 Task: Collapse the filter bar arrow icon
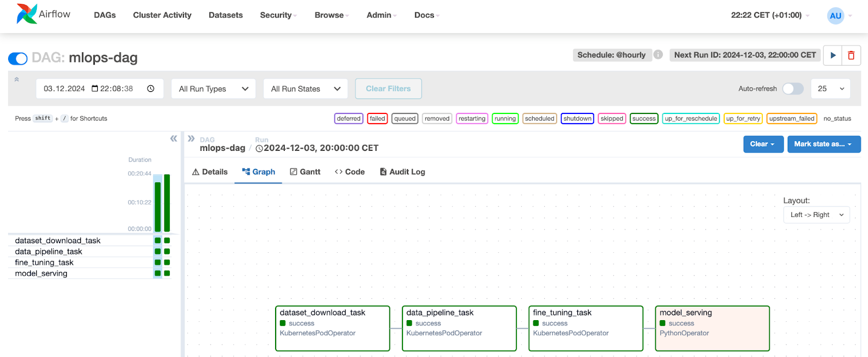pyautogui.click(x=17, y=79)
